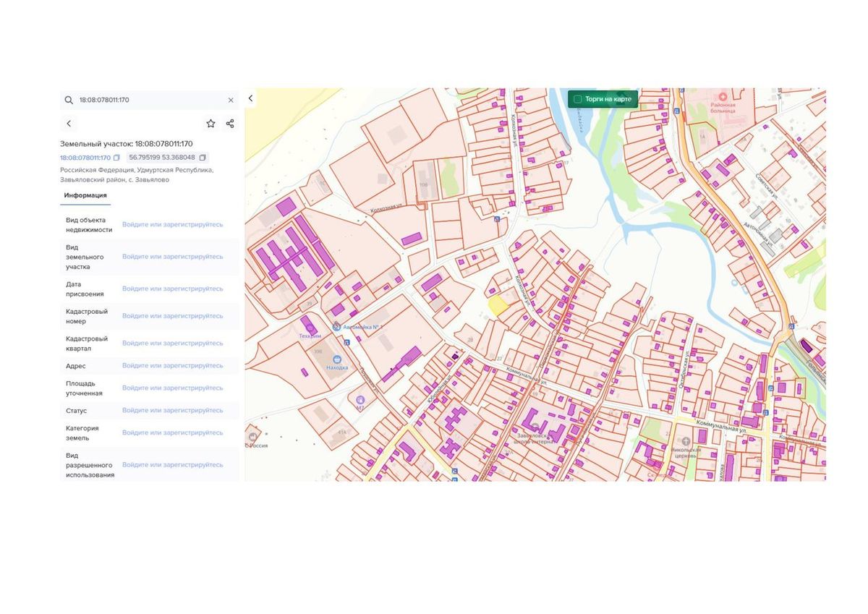The image size is (868, 614).
Task: Collapse the side panel with map-edge chevron
Action: (251, 98)
